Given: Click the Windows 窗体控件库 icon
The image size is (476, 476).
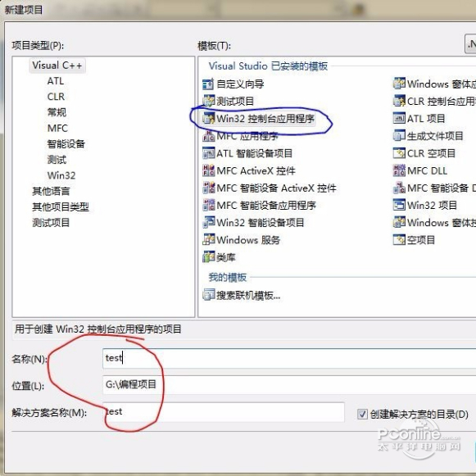Looking at the screenshot, I should click(x=399, y=222).
